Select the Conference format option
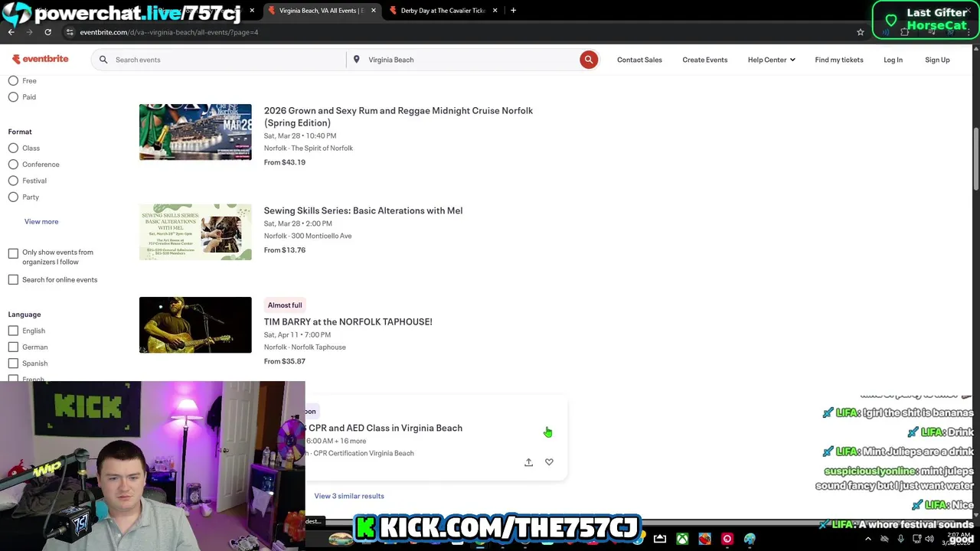 click(13, 165)
